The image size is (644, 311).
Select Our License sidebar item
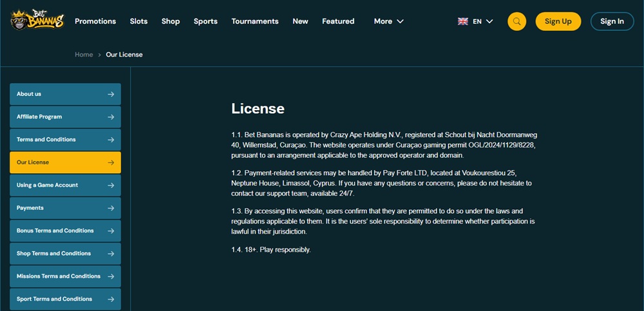(65, 163)
